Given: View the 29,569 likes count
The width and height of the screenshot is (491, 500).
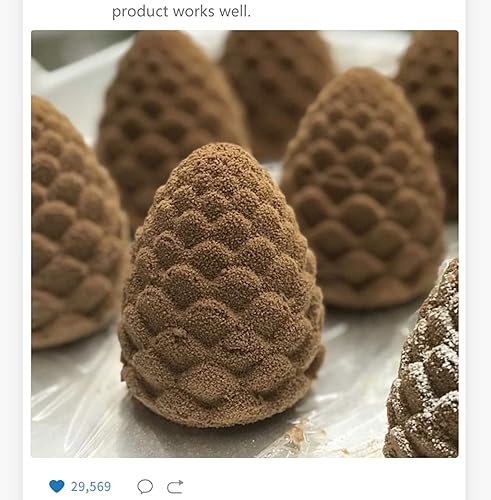Looking at the screenshot, I should point(91,487).
